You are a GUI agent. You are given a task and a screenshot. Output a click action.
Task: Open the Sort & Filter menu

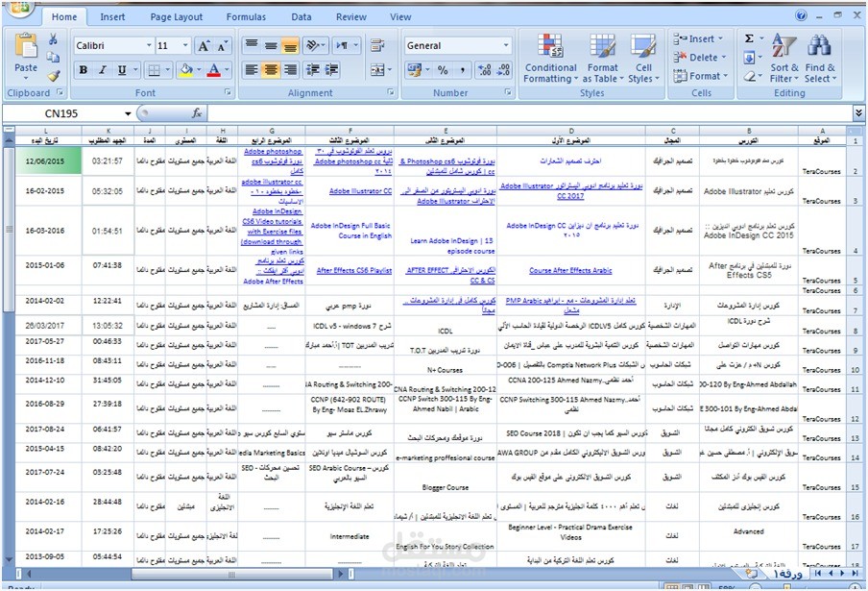[784, 59]
